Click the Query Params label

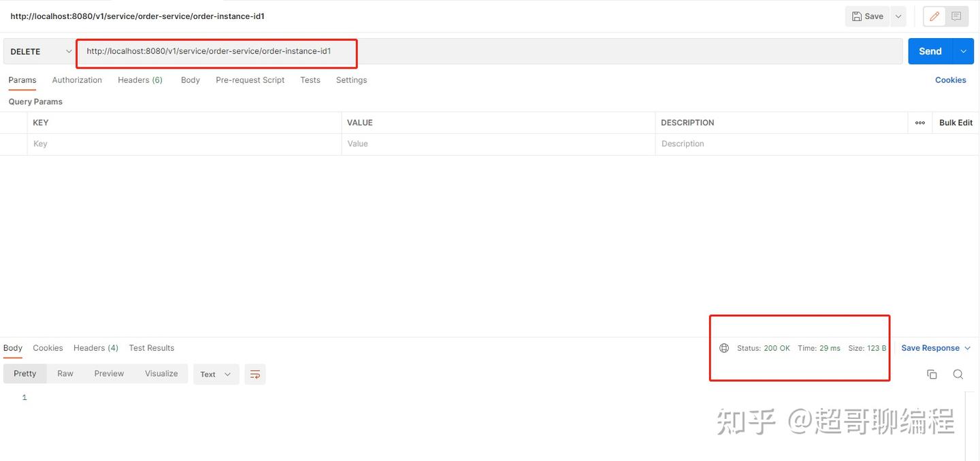(x=35, y=102)
